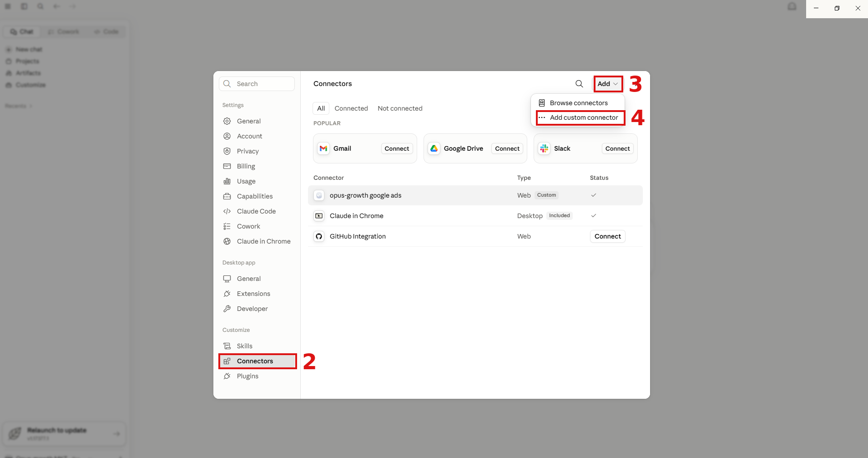Click the GitHub Integration logo icon
The image size is (868, 458).
point(319,236)
